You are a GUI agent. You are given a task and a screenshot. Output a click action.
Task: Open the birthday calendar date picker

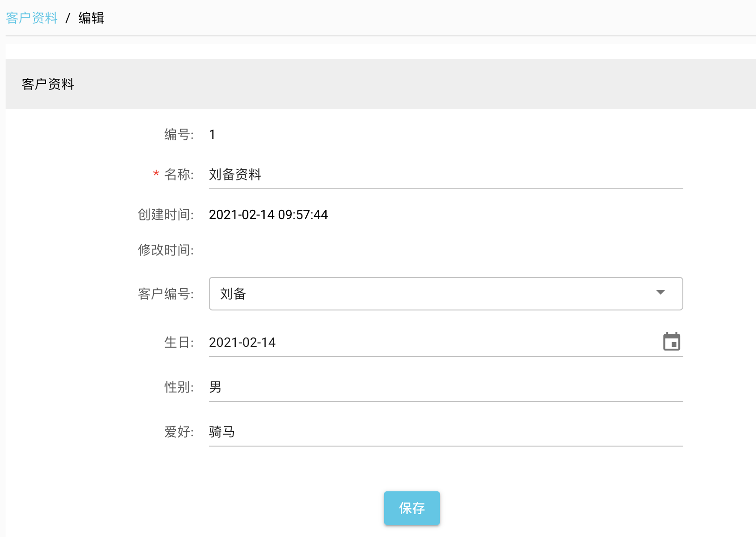pyautogui.click(x=671, y=342)
